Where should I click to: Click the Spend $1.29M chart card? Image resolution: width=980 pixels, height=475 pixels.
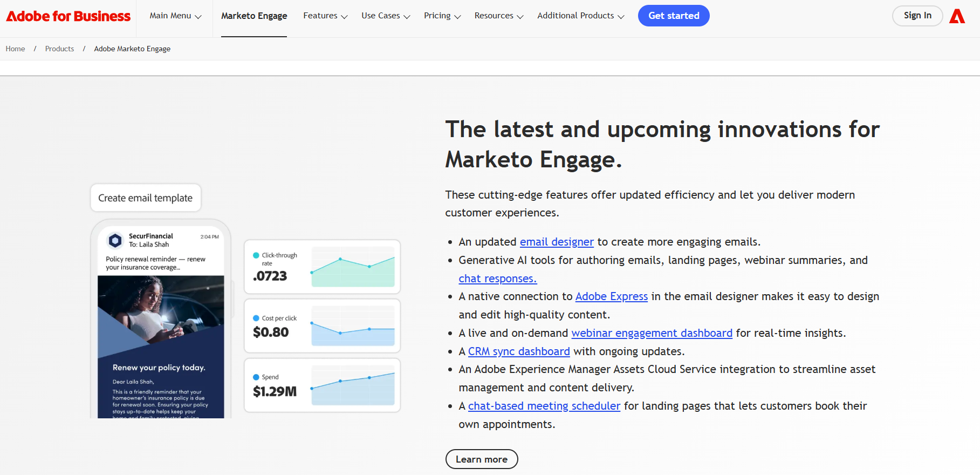322,385
